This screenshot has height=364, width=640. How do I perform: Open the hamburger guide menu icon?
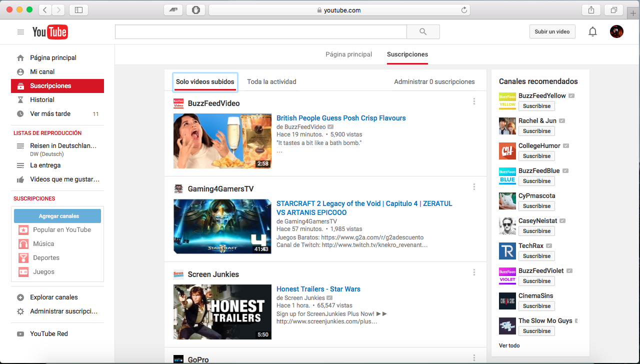point(20,32)
